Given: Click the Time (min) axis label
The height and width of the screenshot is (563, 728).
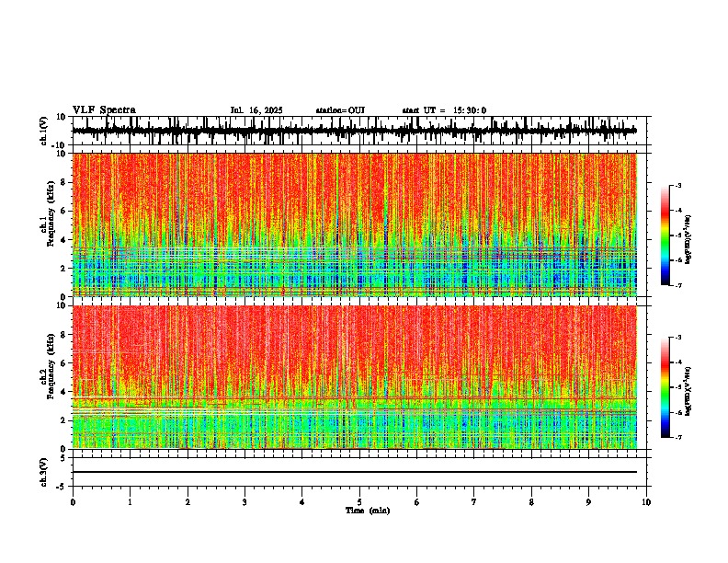Looking at the screenshot, I should tap(368, 511).
